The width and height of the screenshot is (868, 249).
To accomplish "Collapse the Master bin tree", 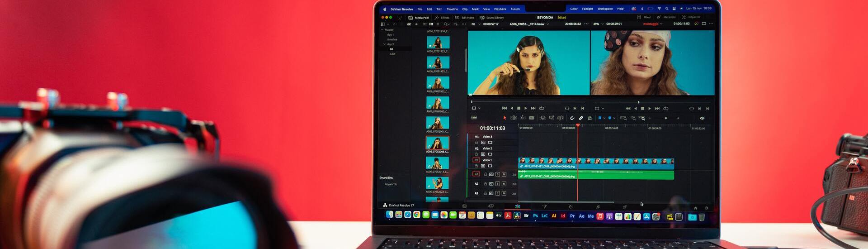I will (382, 30).
